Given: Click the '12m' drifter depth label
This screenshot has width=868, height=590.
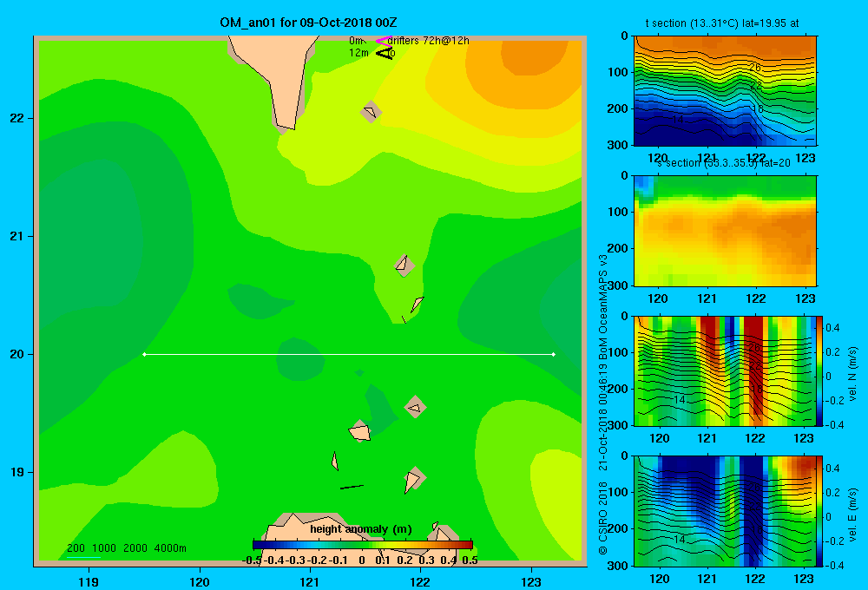Looking at the screenshot, I should point(358,53).
